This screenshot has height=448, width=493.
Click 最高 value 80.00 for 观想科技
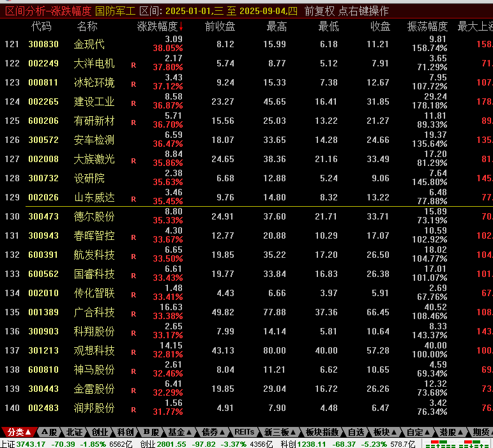[275, 350]
